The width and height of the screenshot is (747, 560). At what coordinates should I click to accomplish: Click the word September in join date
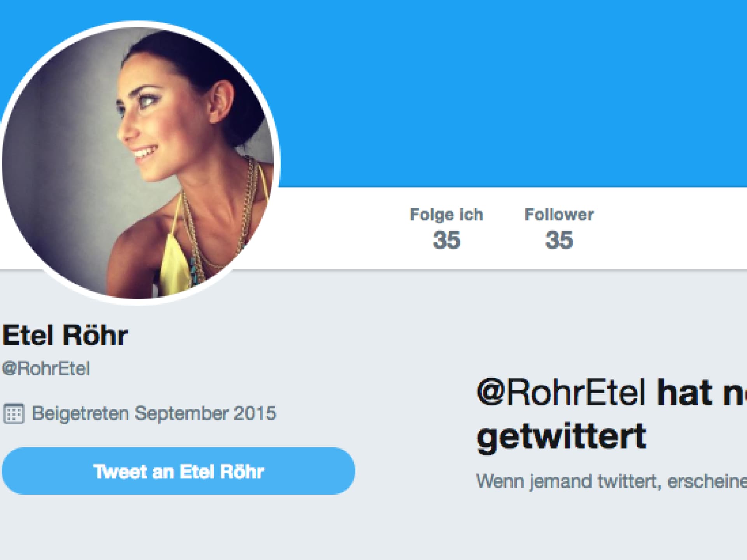click(181, 413)
